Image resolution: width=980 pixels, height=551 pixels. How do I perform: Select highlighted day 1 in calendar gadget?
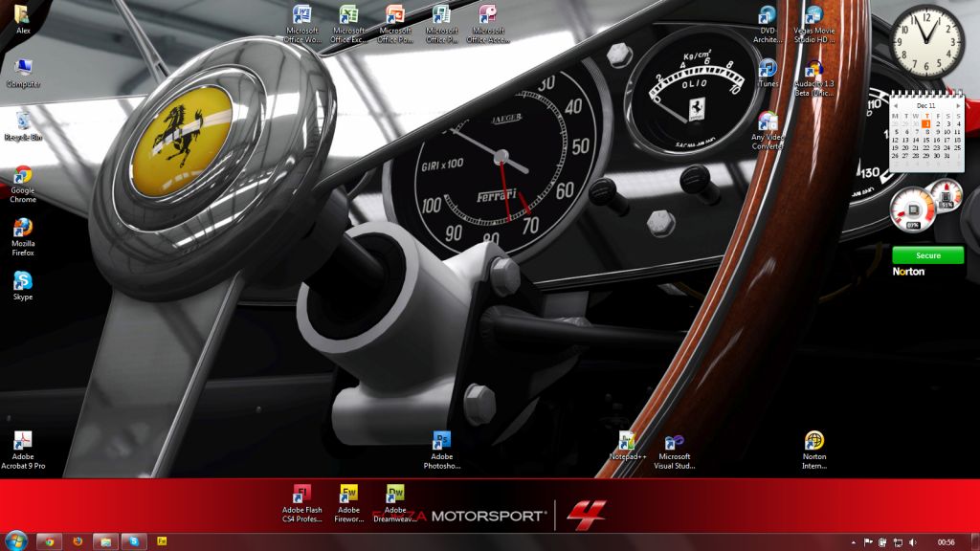926,123
